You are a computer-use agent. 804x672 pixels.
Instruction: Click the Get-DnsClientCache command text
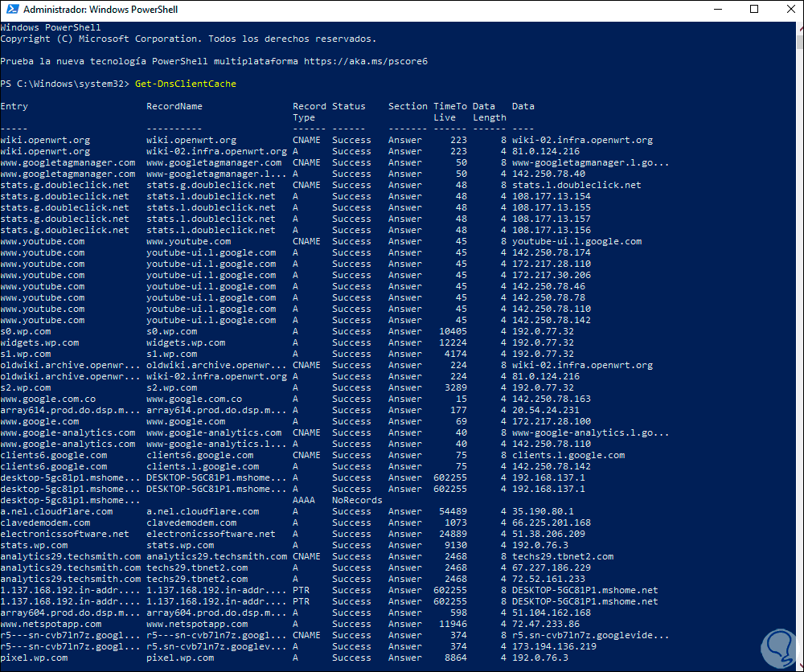coord(186,84)
